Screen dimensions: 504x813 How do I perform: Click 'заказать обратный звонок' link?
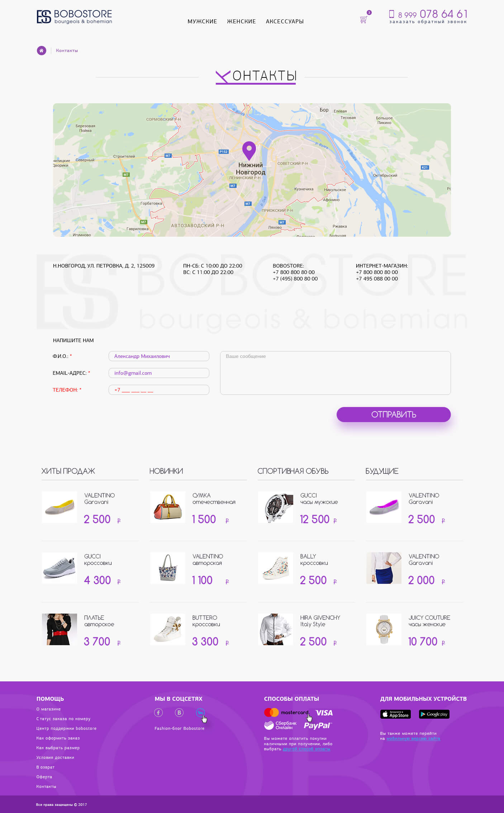[428, 22]
